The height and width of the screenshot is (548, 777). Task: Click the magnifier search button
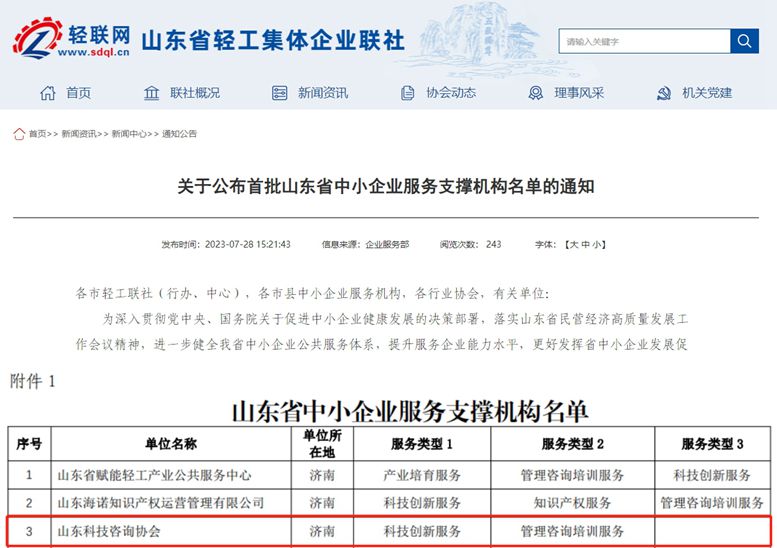744,41
